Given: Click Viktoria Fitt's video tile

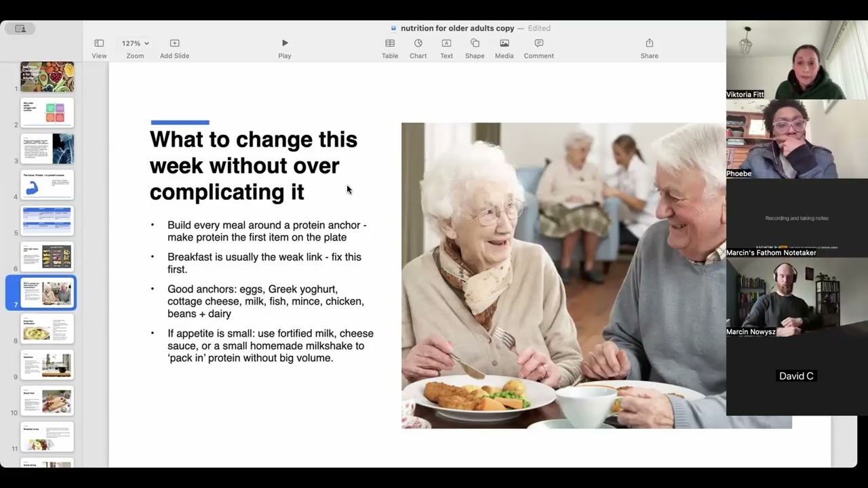Looking at the screenshot, I should [x=797, y=60].
